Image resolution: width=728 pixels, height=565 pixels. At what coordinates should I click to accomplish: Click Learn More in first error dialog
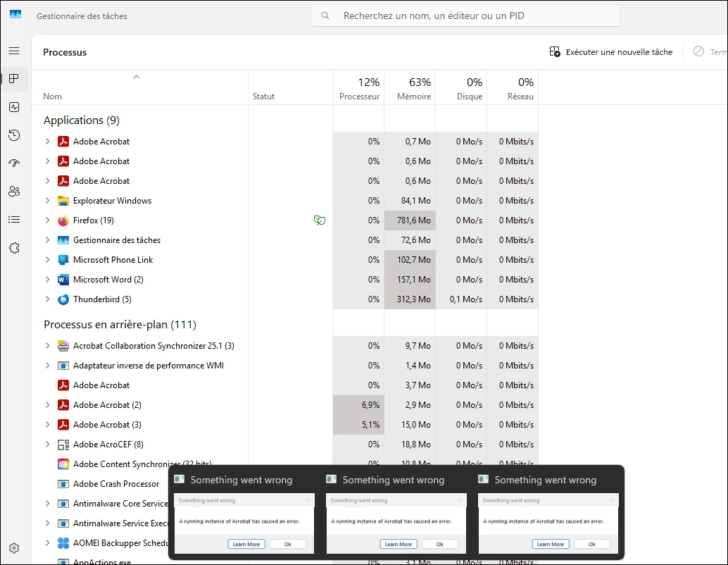point(246,544)
